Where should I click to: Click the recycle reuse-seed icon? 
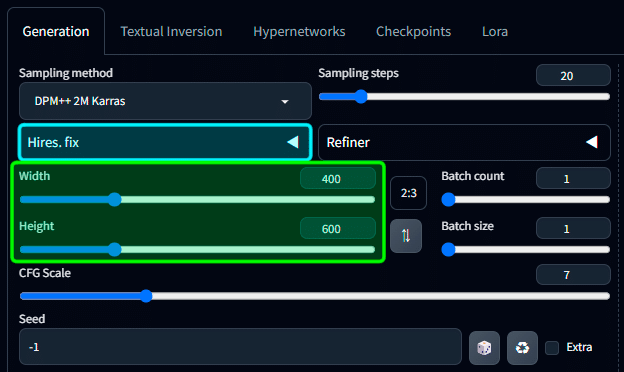coord(522,348)
